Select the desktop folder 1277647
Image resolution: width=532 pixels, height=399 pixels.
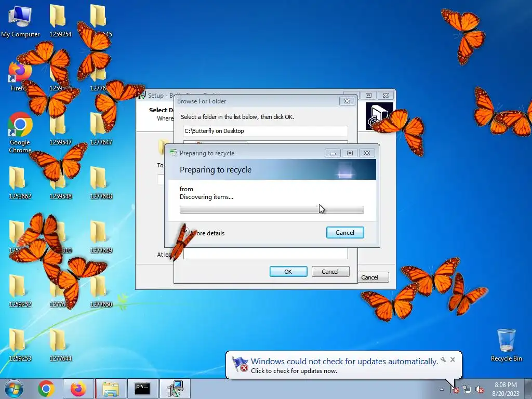click(101, 129)
